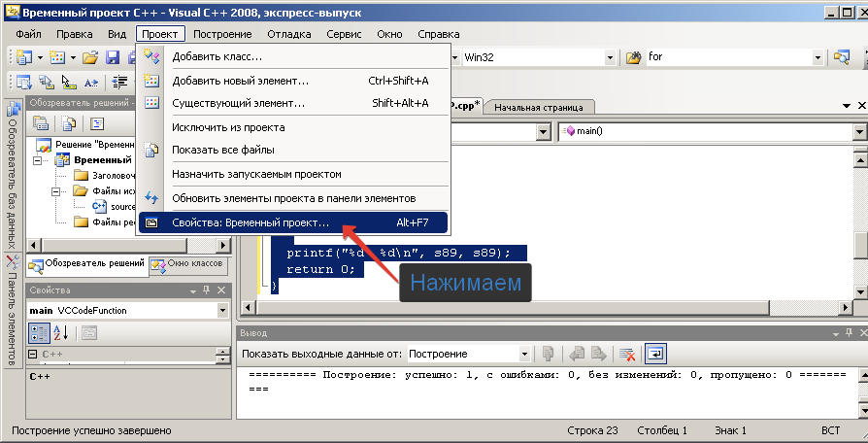868x443 pixels.
Task: Open the Win32 platform dropdown
Action: pyautogui.click(x=610, y=57)
